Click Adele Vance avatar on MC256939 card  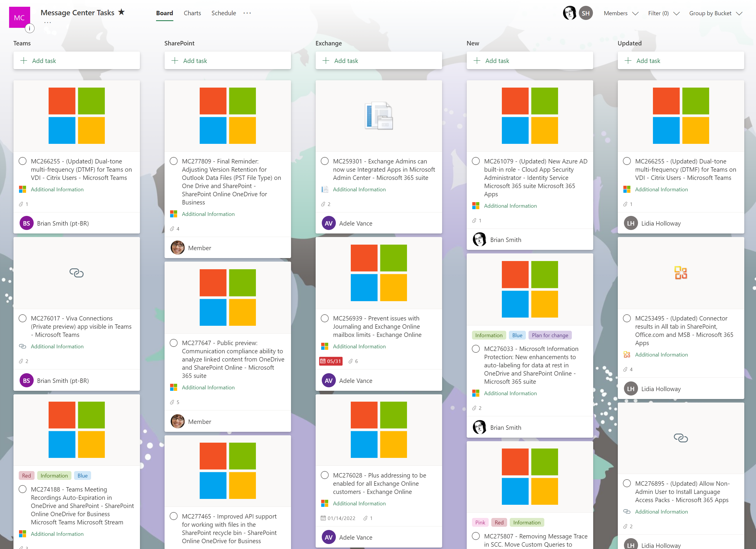328,381
